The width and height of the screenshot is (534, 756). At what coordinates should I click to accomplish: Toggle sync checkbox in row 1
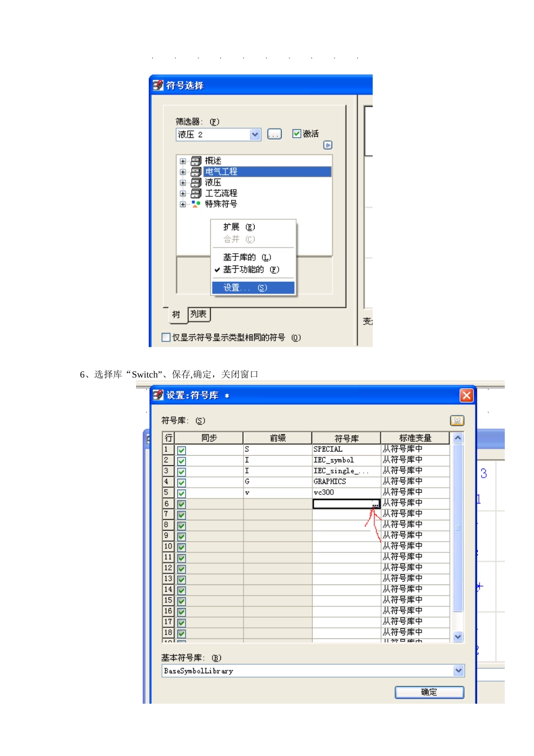[x=182, y=451]
